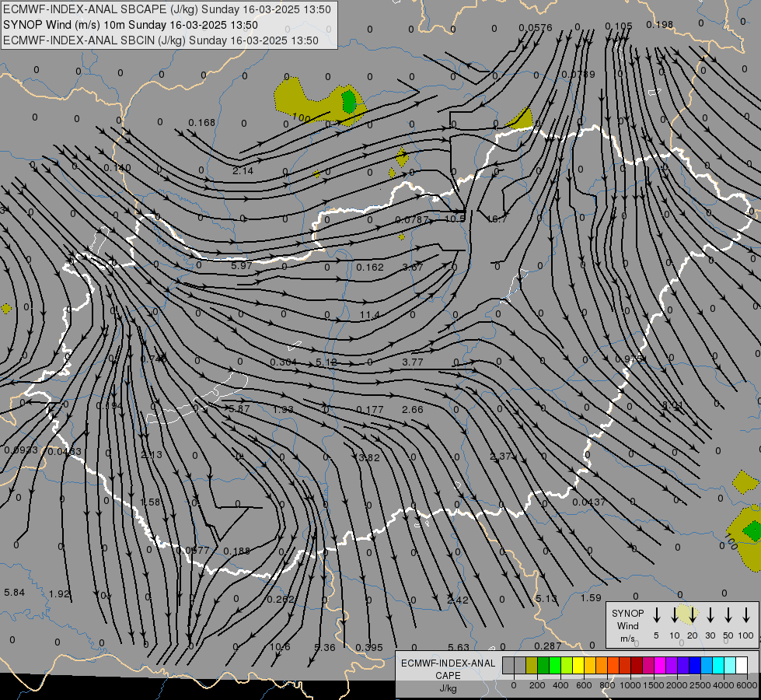Click the 50 m/s wind arrow in legend
This screenshot has height=700, width=761.
click(x=728, y=615)
